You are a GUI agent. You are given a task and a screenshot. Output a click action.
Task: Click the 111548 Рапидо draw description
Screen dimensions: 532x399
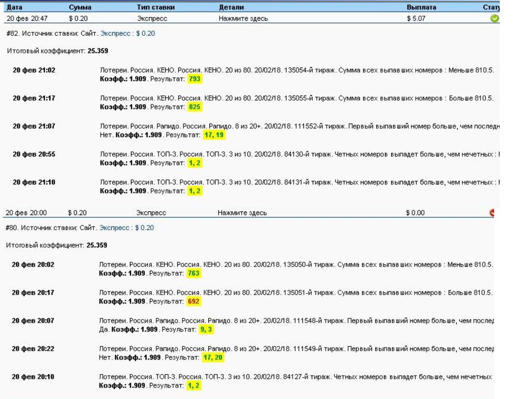click(x=296, y=321)
